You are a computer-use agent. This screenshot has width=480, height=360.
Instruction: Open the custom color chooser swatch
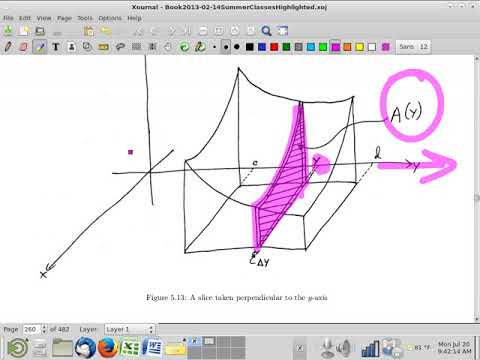pyautogui.click(x=386, y=47)
